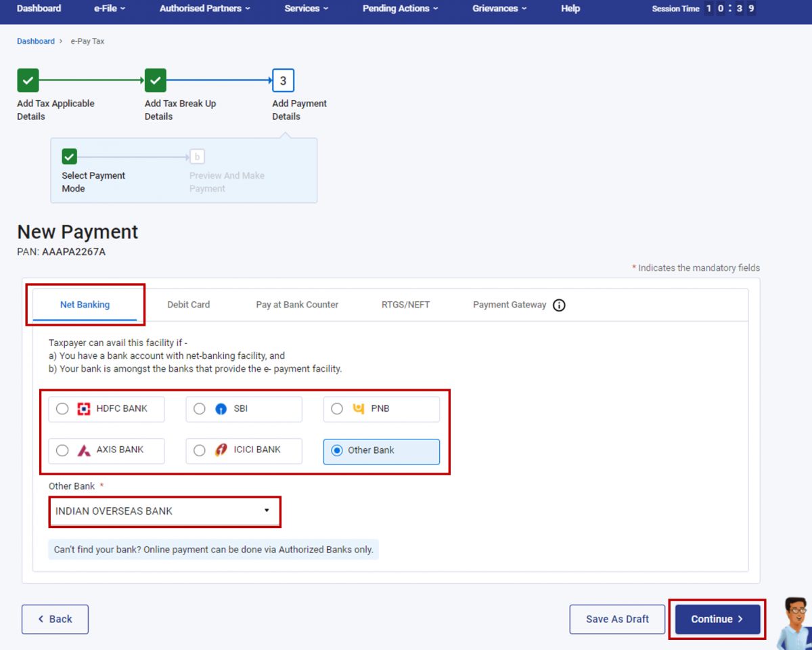The width and height of the screenshot is (812, 650).
Task: Click the HDFC BANK logo icon
Action: (83, 408)
